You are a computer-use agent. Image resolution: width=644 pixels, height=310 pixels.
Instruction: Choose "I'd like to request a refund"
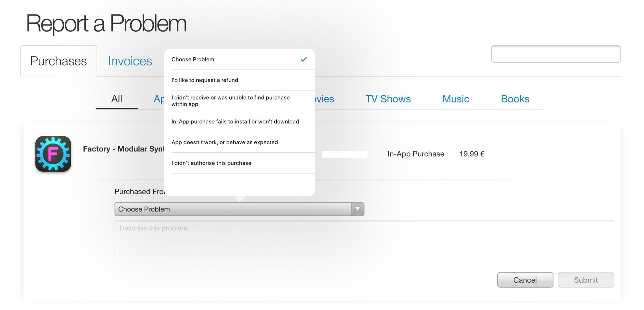pos(205,80)
